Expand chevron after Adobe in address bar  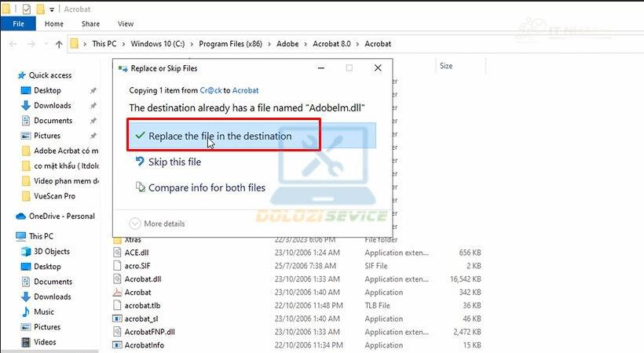point(306,44)
